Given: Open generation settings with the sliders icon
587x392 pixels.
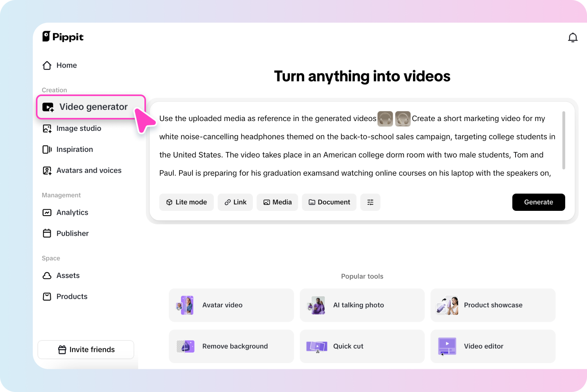Looking at the screenshot, I should point(370,202).
